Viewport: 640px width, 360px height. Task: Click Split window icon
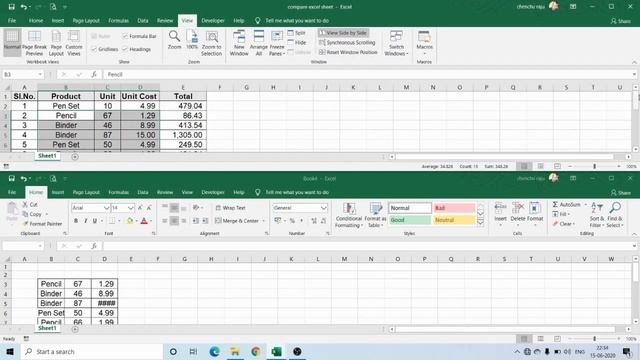click(291, 33)
